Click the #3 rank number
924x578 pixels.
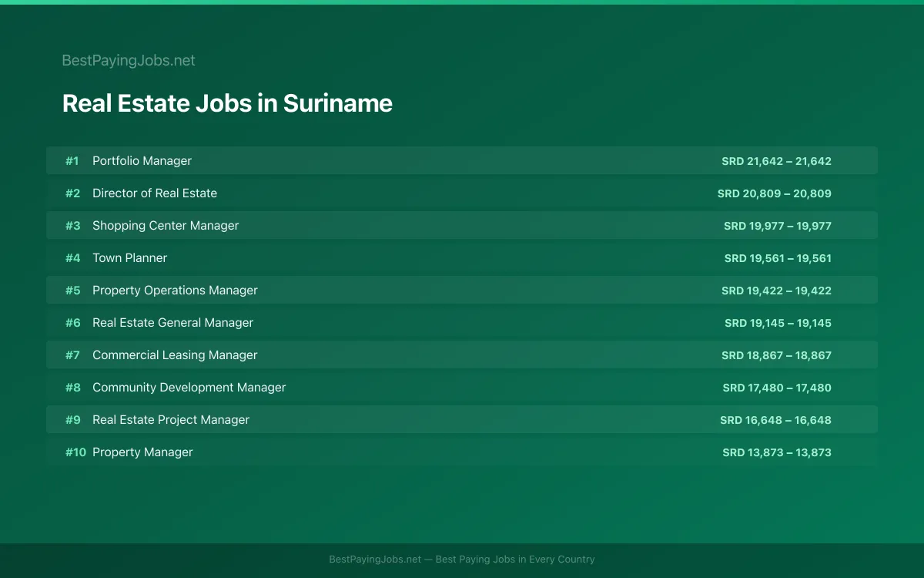pyautogui.click(x=72, y=226)
